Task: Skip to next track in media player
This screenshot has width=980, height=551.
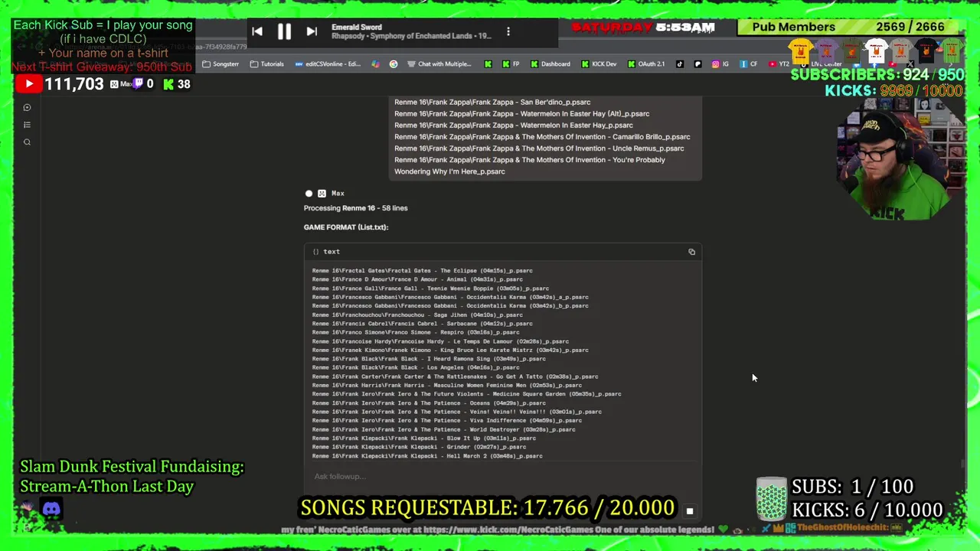Action: (x=312, y=31)
